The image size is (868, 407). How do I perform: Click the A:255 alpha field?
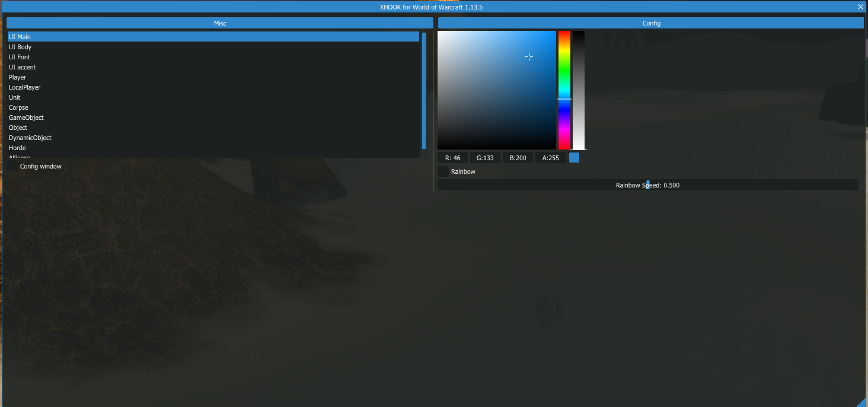550,158
